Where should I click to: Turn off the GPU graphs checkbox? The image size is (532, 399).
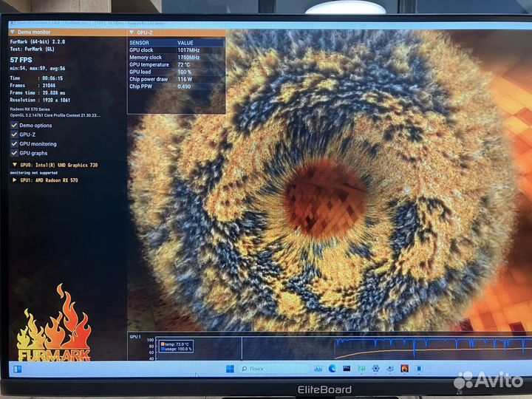(14, 153)
